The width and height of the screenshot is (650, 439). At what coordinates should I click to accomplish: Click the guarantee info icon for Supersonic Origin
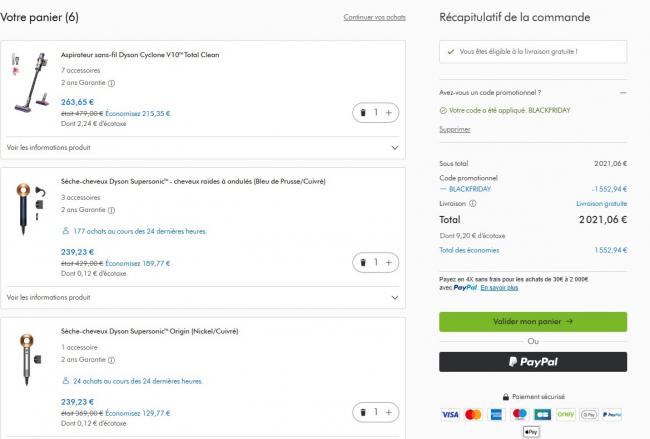point(112,360)
